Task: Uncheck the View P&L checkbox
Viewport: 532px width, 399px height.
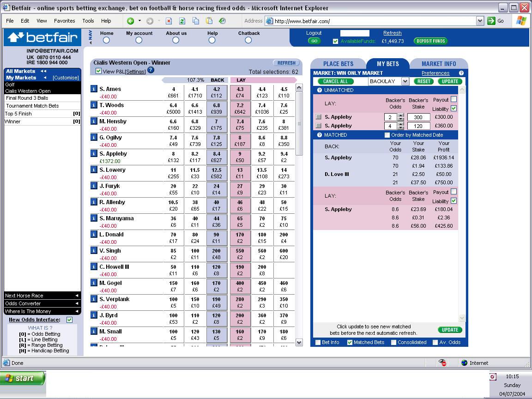Action: [x=98, y=71]
